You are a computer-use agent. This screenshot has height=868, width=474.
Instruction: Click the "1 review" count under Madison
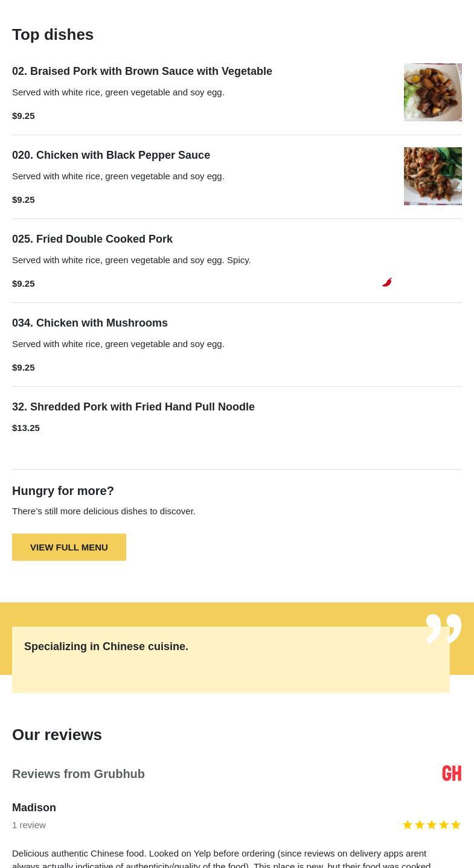29,825
